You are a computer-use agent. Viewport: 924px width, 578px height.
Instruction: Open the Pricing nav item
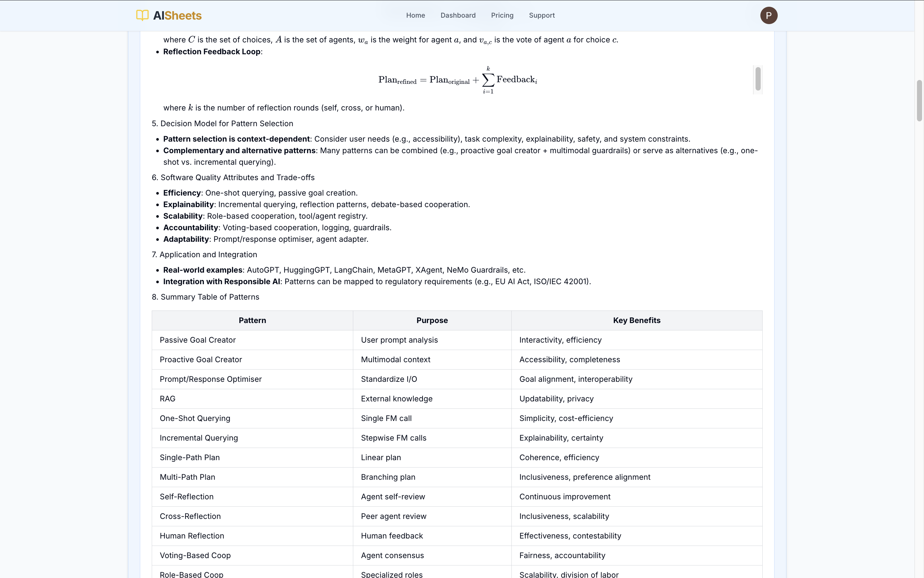pyautogui.click(x=502, y=15)
